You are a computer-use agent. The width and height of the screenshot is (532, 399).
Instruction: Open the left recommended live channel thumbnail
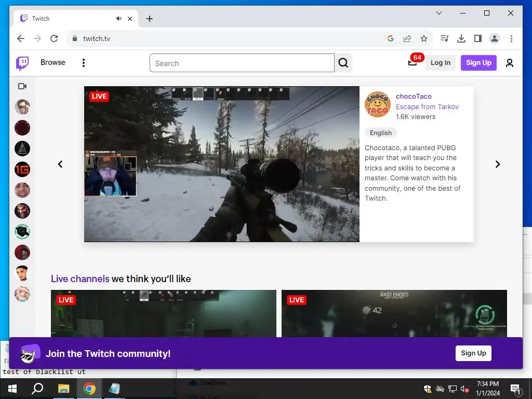click(164, 313)
